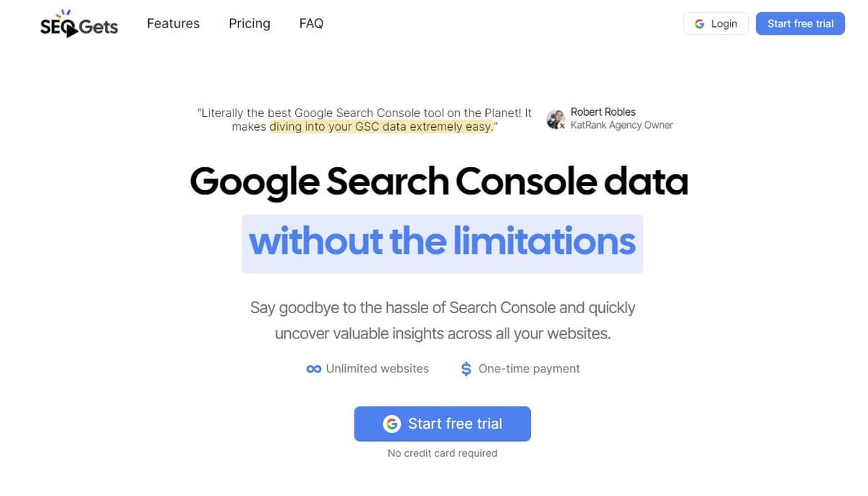Click the yellow-highlighted GSC data quote text
The image size is (868, 496).
(x=381, y=127)
